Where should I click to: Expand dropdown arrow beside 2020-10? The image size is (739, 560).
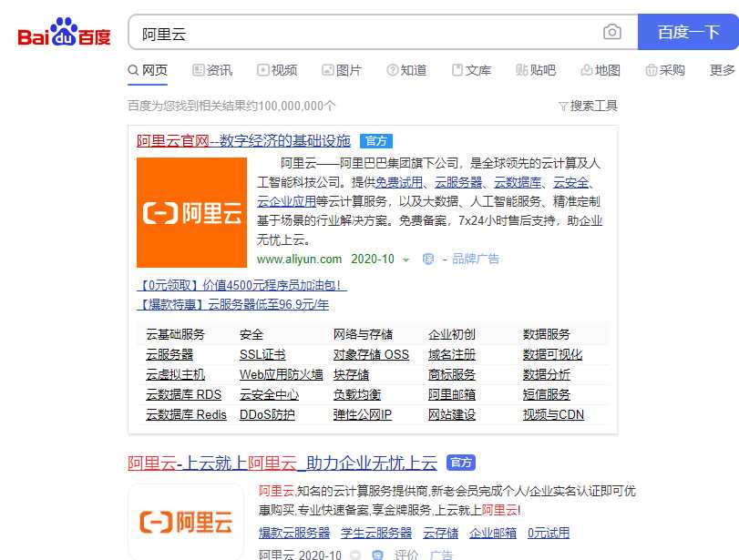point(405,260)
